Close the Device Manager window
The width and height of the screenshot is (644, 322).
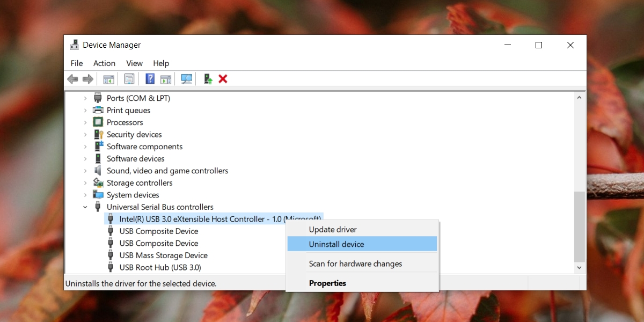570,45
